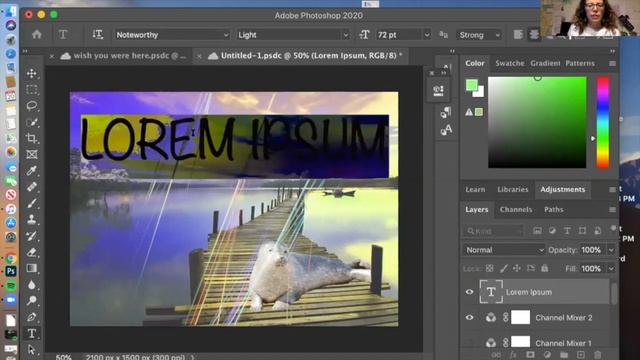Select the Quick Selection tool
The image size is (640, 360).
click(x=32, y=122)
